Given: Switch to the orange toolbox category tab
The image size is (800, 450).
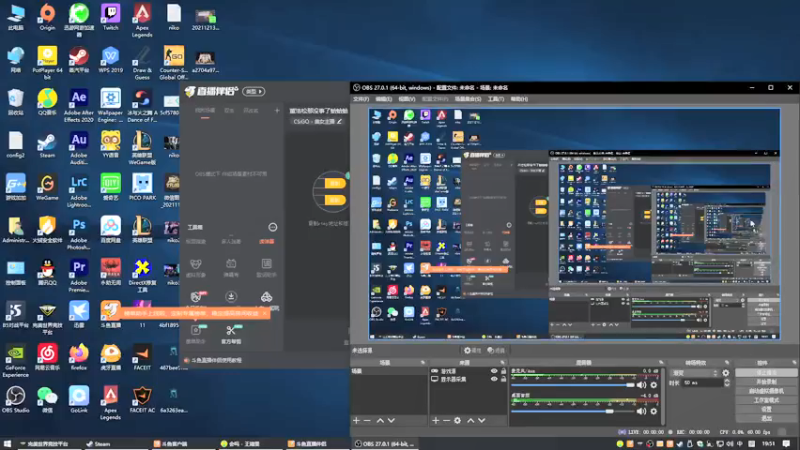Looking at the screenshot, I should coord(266,241).
